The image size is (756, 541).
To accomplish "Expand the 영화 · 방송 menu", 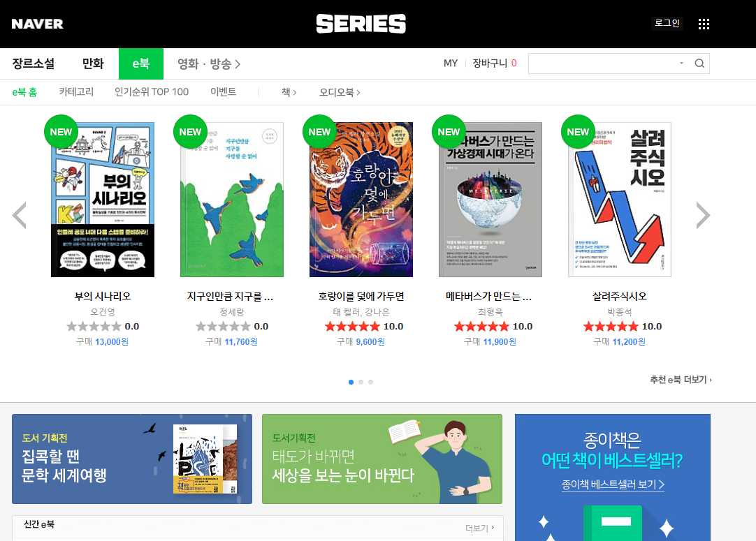I will (x=209, y=64).
